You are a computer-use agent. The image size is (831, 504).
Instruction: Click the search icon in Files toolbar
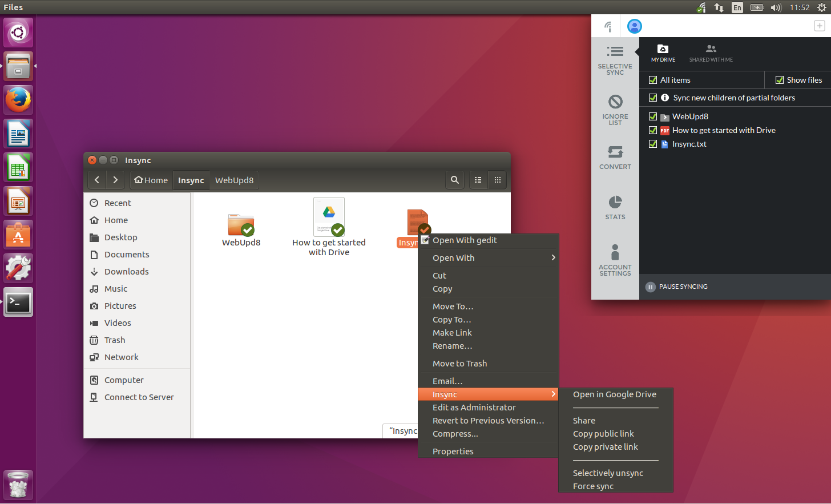pyautogui.click(x=454, y=180)
